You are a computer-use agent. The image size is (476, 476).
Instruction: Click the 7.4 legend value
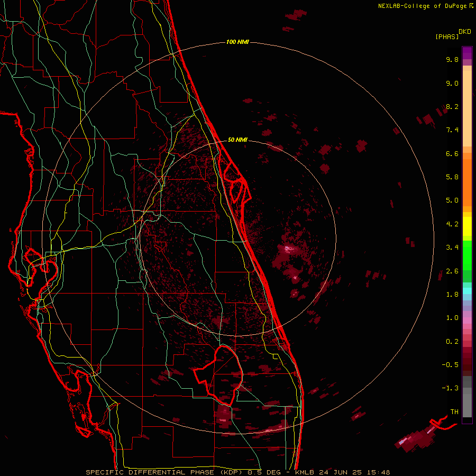pyautogui.click(x=452, y=130)
